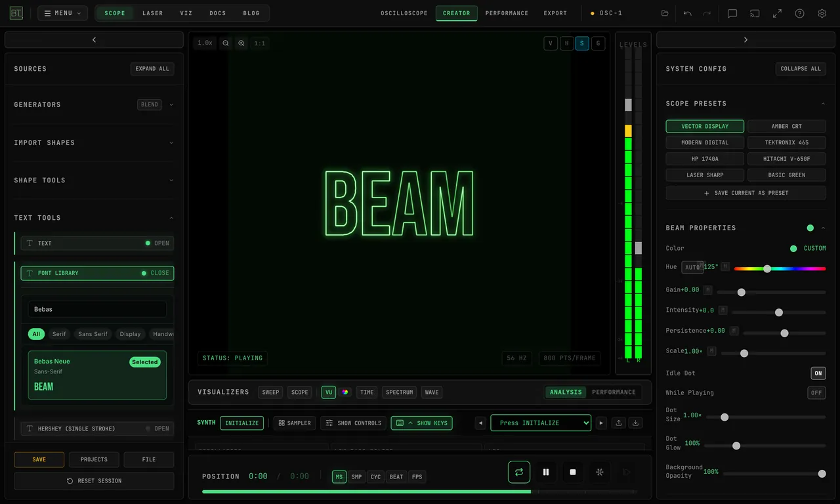Expand the Shape Tools section

171,180
